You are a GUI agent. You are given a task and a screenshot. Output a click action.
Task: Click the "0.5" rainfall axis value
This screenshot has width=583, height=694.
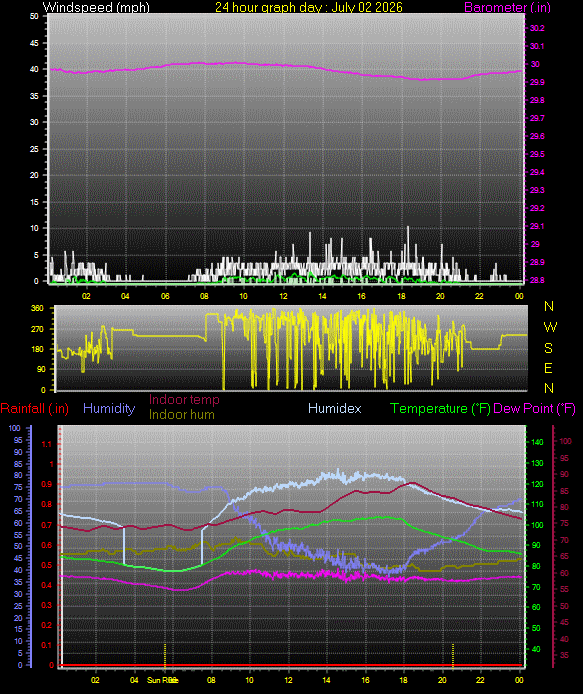[x=47, y=565]
